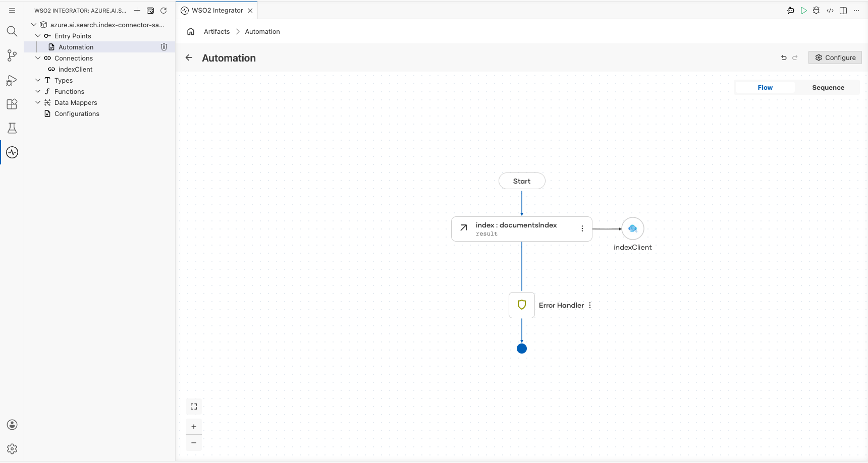Open options menu of index documentsIndex node
The image size is (868, 463).
click(582, 228)
